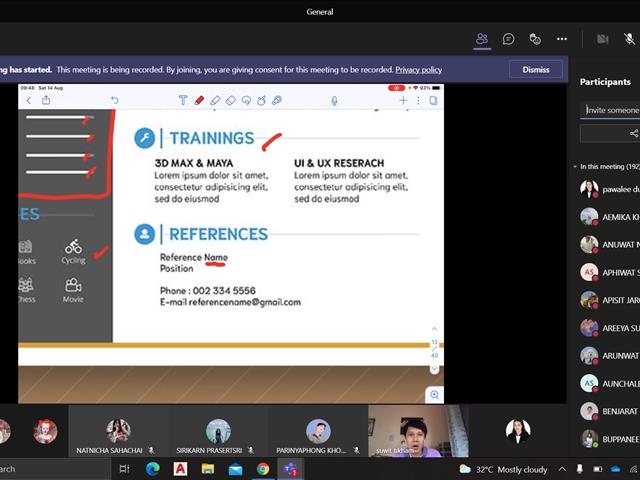Select participant BUPPANEE in the list
Screen dimensions: 640x480
(610, 439)
